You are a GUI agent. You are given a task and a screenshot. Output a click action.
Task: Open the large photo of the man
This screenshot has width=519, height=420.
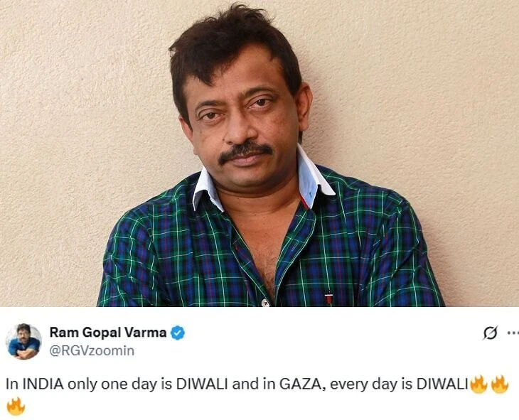[x=259, y=154]
